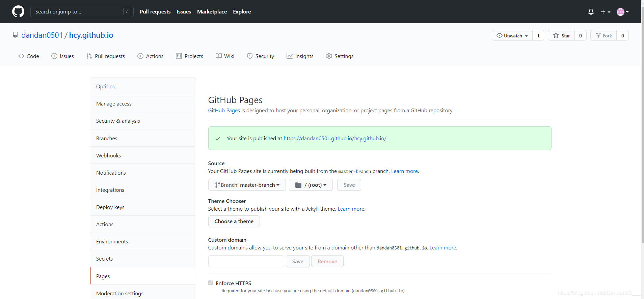Image resolution: width=644 pixels, height=299 pixels.
Task: Open dandan0501 owner profile link
Action: pos(42,35)
